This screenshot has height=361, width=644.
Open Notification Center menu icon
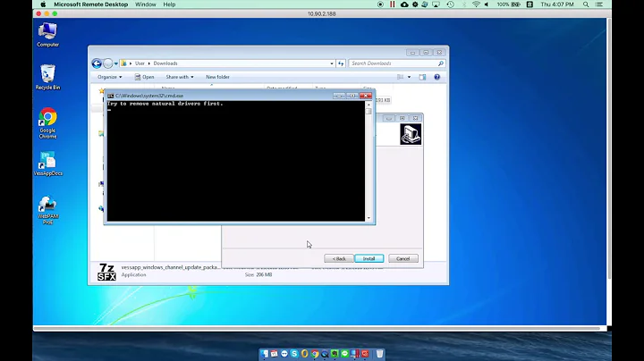[599, 4]
